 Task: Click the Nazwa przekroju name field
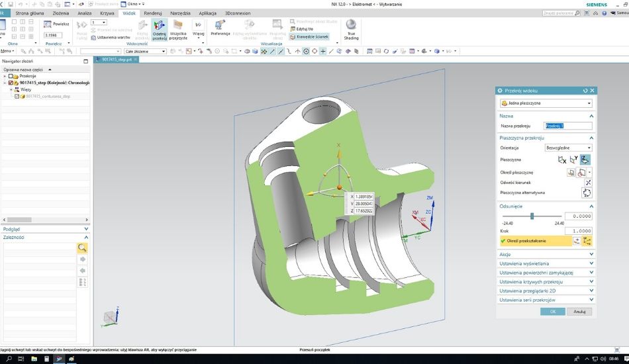568,126
